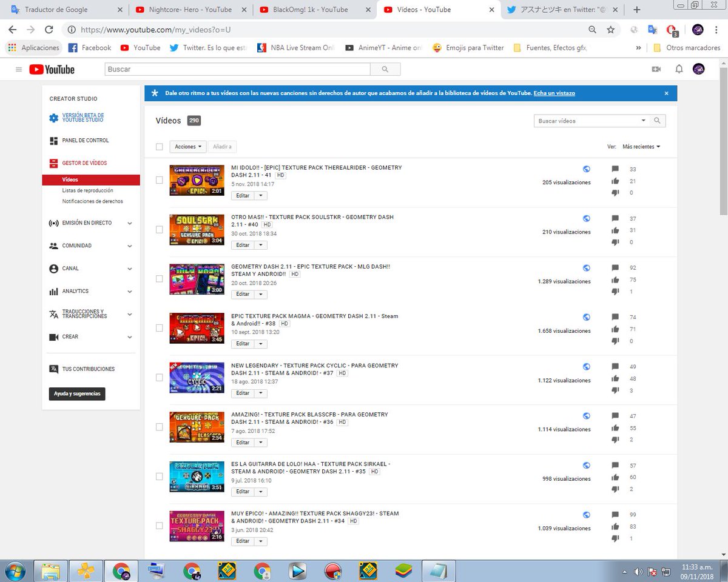Check the OTRO MAS SOULSTKR video checkbox
Image resolution: width=728 pixels, height=582 pixels.
[x=160, y=230]
